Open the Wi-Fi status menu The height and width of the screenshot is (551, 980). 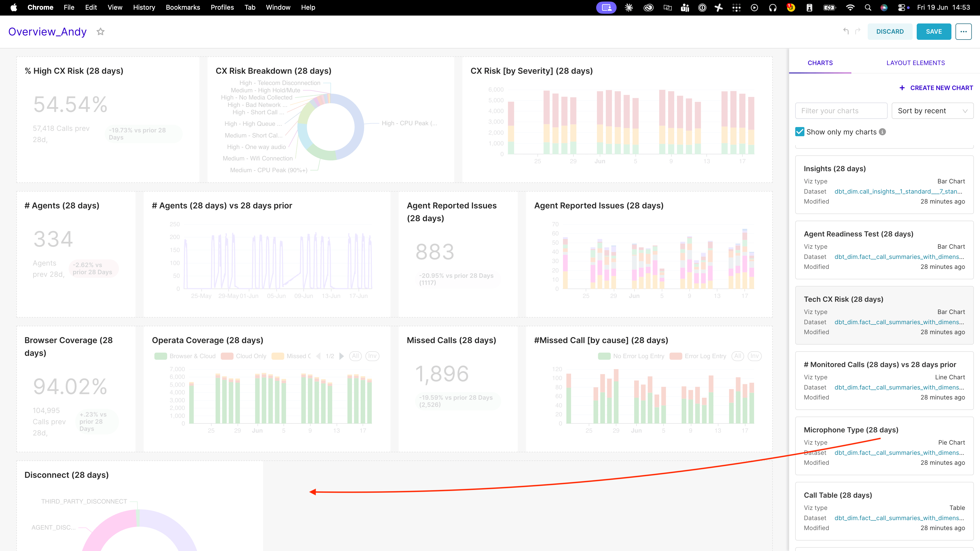pyautogui.click(x=850, y=7)
